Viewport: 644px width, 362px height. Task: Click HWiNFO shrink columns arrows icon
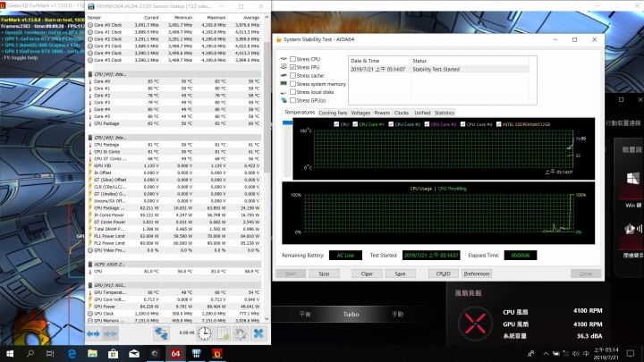[110, 333]
